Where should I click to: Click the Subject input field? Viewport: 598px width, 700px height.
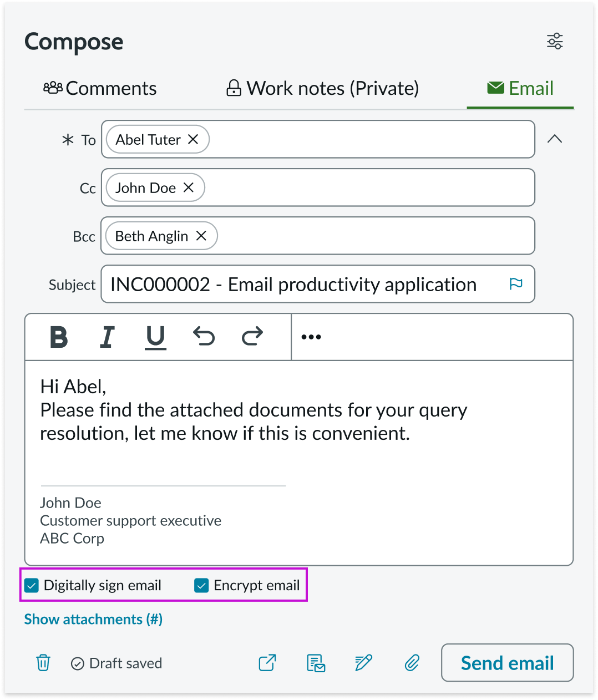pyautogui.click(x=305, y=284)
